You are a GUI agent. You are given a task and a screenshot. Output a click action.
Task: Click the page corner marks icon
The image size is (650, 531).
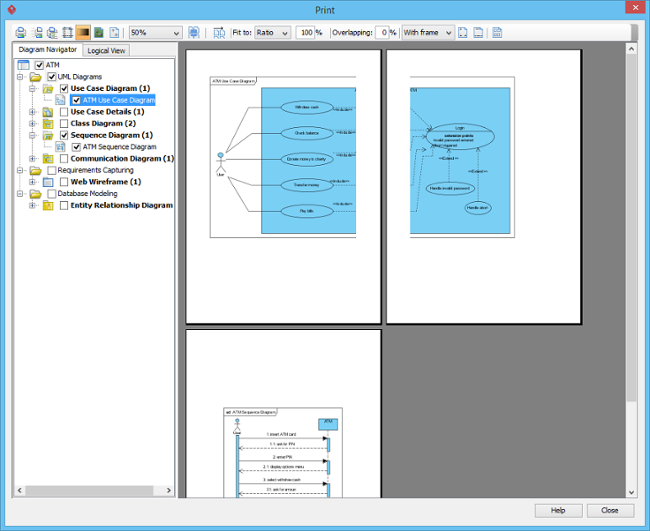pos(463,32)
